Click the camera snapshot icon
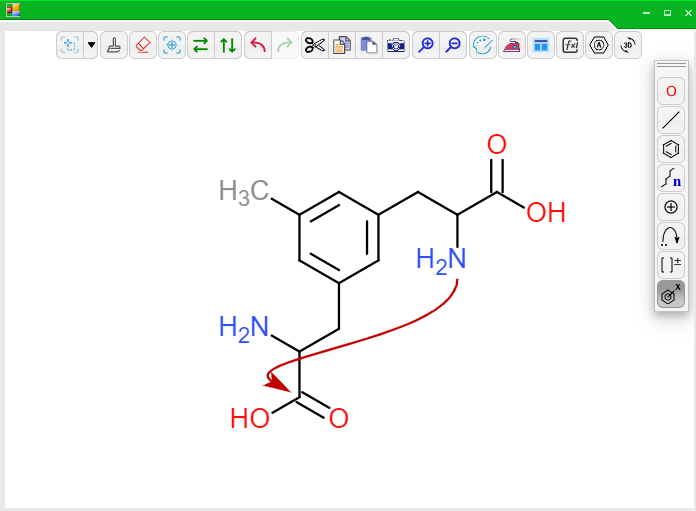Image resolution: width=696 pixels, height=511 pixels. [x=396, y=45]
